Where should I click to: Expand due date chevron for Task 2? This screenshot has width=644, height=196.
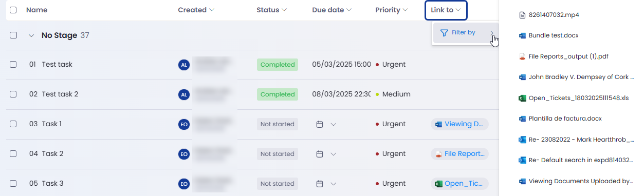(333, 154)
